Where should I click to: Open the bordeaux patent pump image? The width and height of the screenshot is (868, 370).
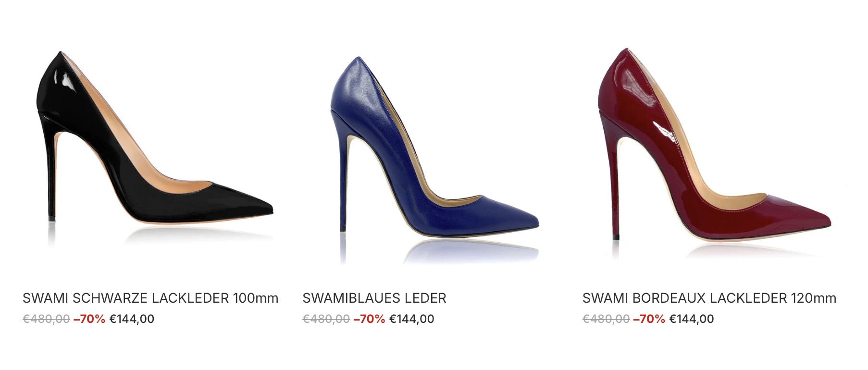click(715, 144)
